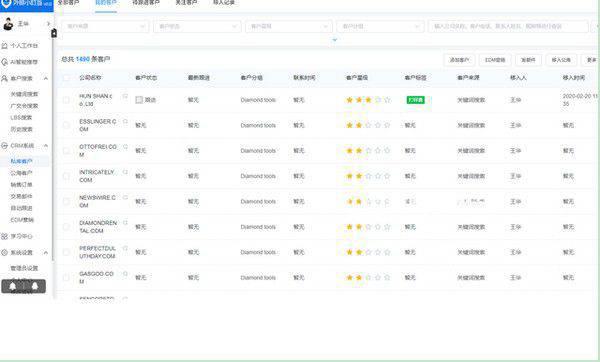The height and width of the screenshot is (362, 600).
Task: Click the small icon beside GASGOO.COM
Action: pos(125,274)
